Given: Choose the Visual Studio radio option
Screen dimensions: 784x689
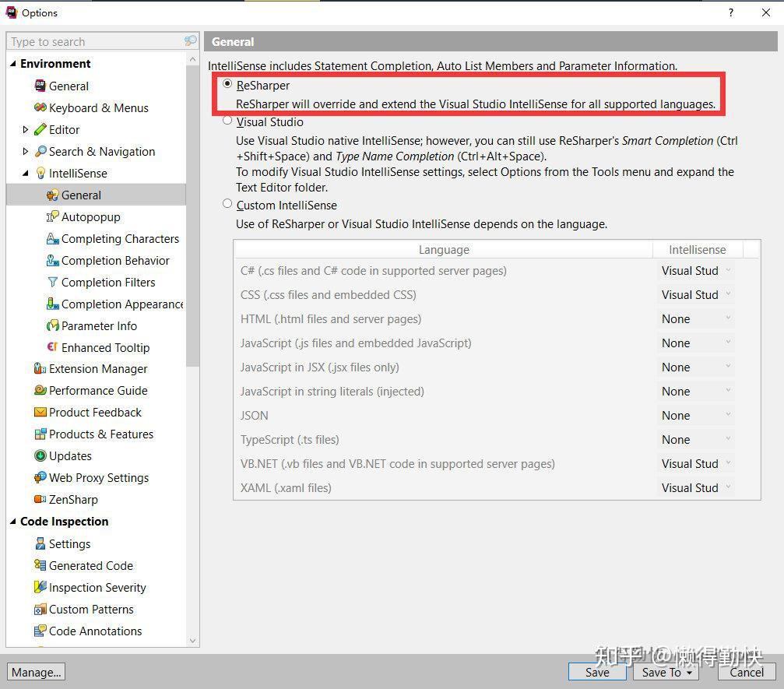Looking at the screenshot, I should 227,121.
